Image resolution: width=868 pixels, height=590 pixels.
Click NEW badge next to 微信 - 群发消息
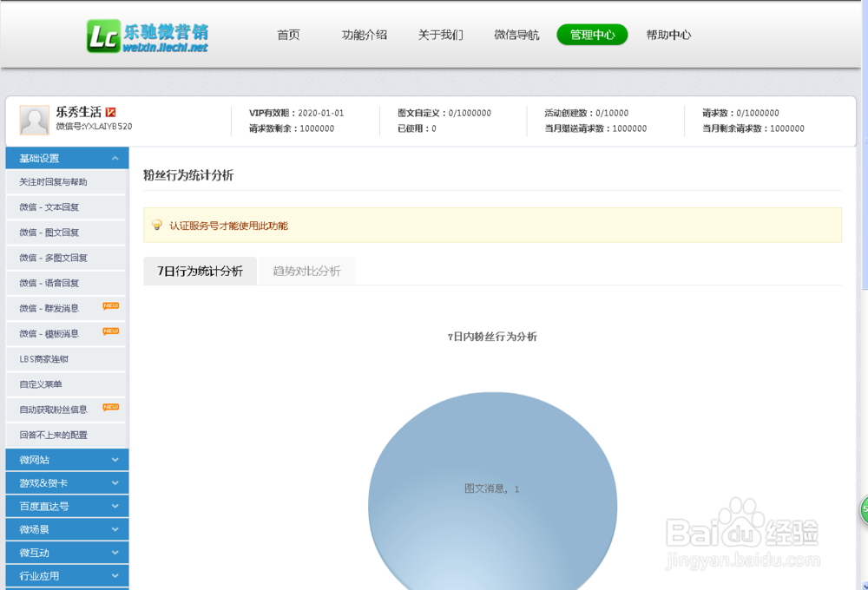[111, 306]
